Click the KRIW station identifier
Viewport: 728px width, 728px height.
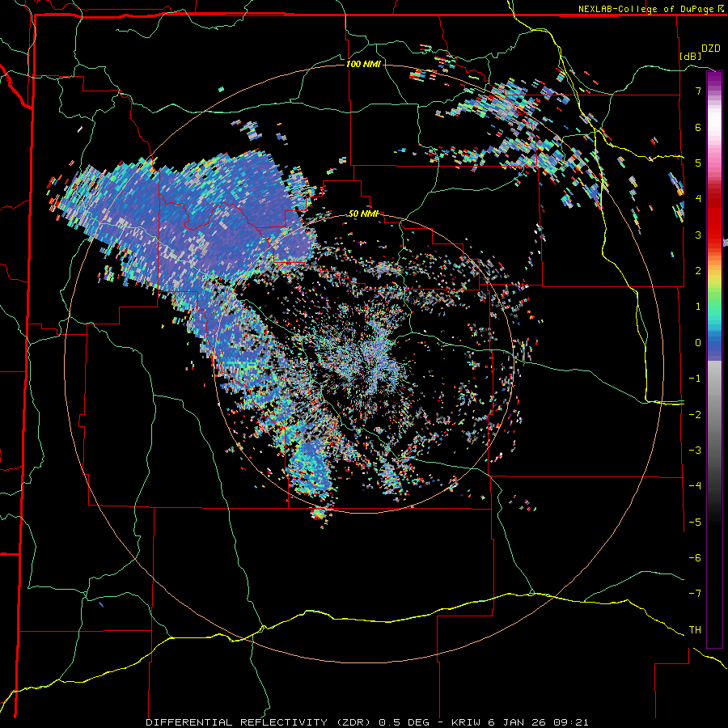(467, 722)
